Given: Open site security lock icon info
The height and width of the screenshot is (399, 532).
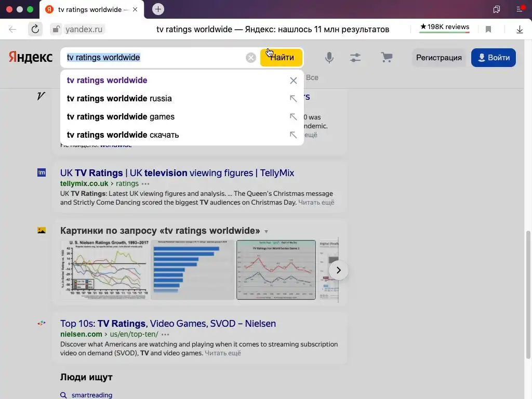Looking at the screenshot, I should pos(56,30).
